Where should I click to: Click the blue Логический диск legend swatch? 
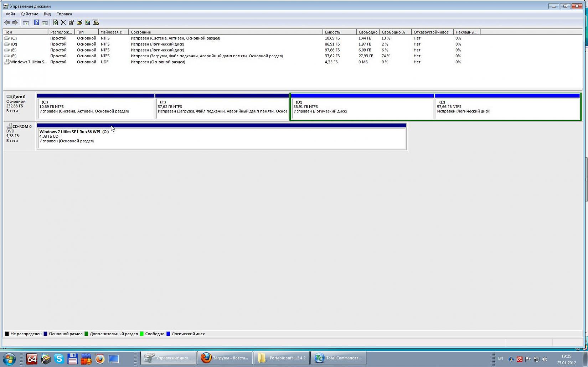(168, 334)
